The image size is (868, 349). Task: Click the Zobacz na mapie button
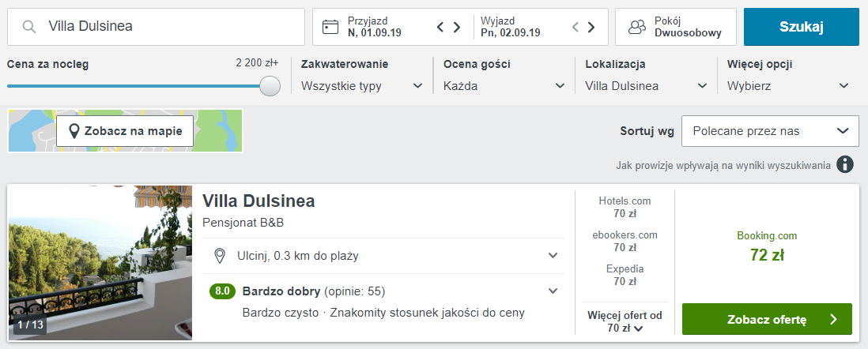point(125,131)
